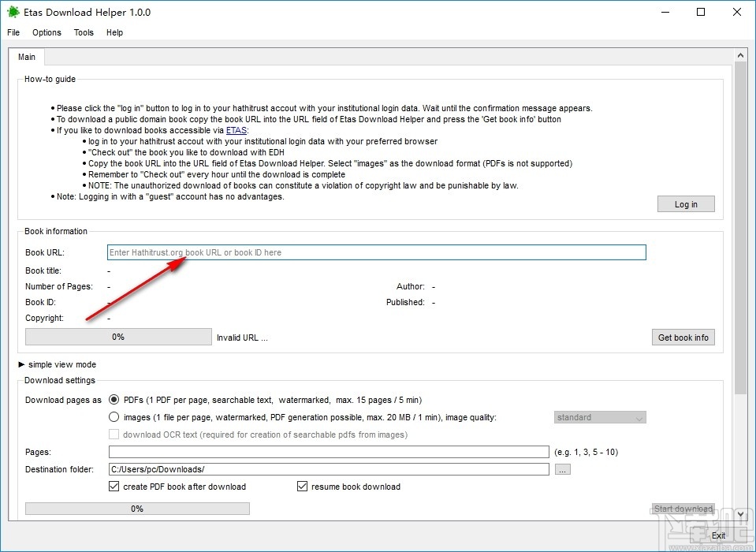Uncheck create PDF book after download

coord(114,487)
